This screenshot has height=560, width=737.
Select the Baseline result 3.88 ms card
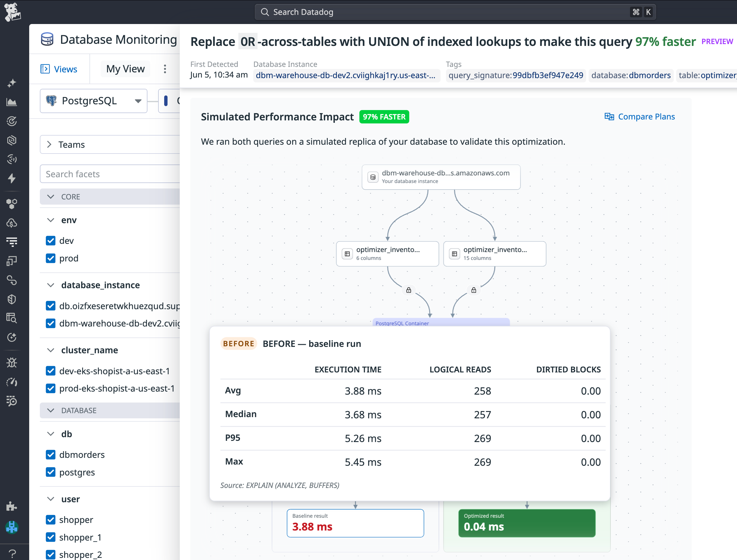tap(355, 523)
